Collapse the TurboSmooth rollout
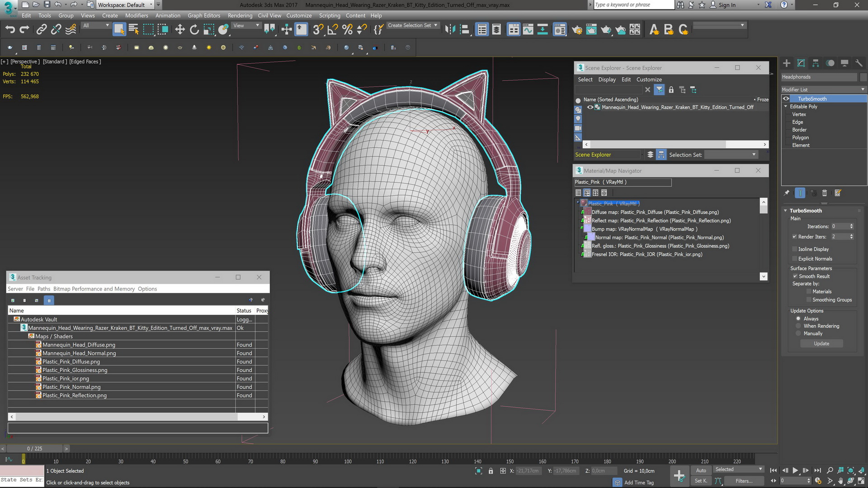 click(x=786, y=211)
